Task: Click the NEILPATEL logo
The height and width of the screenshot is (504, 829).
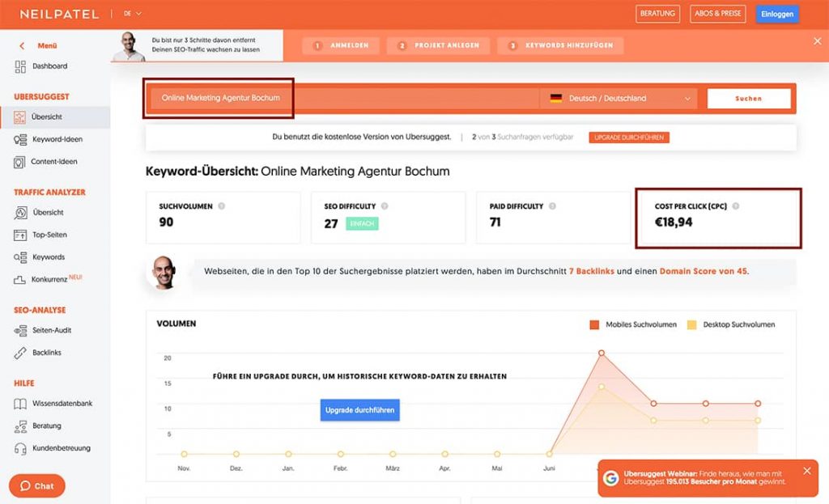Action: tap(59, 15)
